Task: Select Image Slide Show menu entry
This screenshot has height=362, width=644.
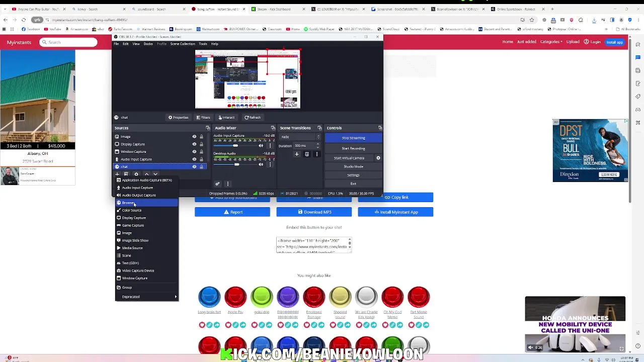Action: pyautogui.click(x=146, y=240)
